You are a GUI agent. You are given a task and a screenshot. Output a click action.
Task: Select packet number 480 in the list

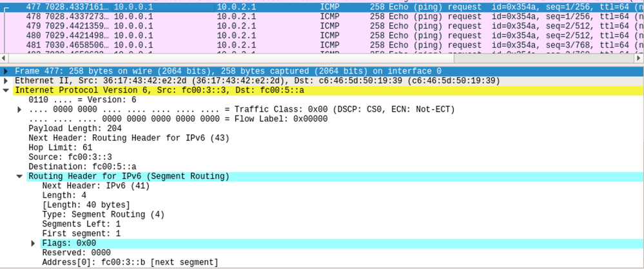pos(322,35)
